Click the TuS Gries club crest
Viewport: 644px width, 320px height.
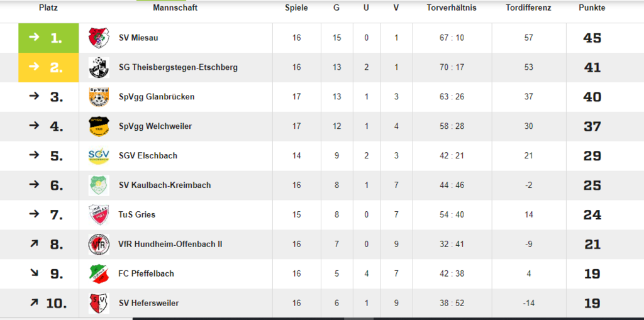point(99,215)
